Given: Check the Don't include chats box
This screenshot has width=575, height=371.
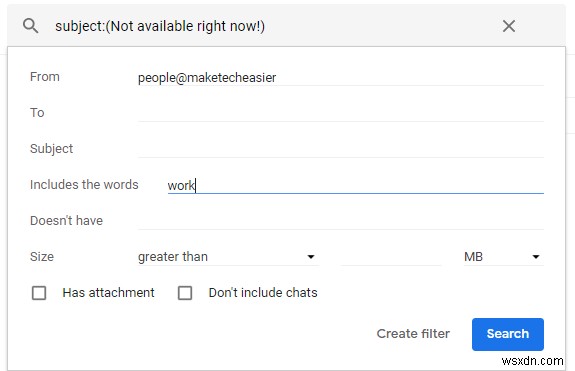Looking at the screenshot, I should click(x=185, y=293).
